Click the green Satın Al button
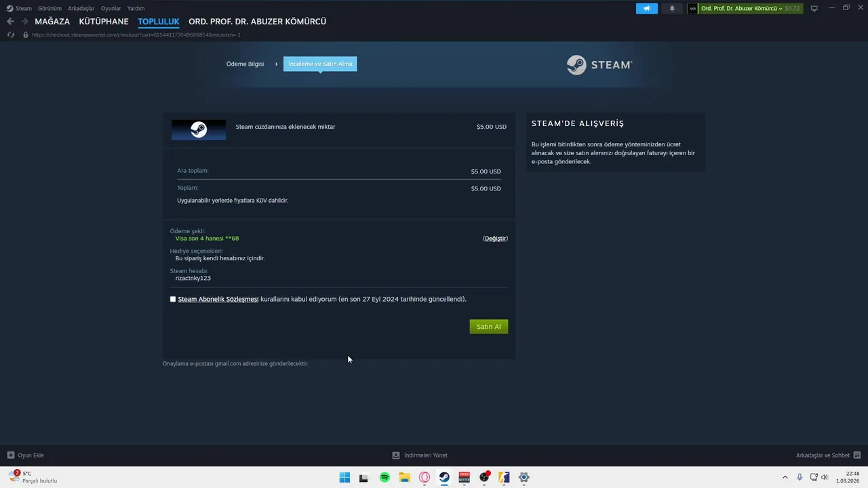Screen dimensions: 868x488 pos(488,327)
